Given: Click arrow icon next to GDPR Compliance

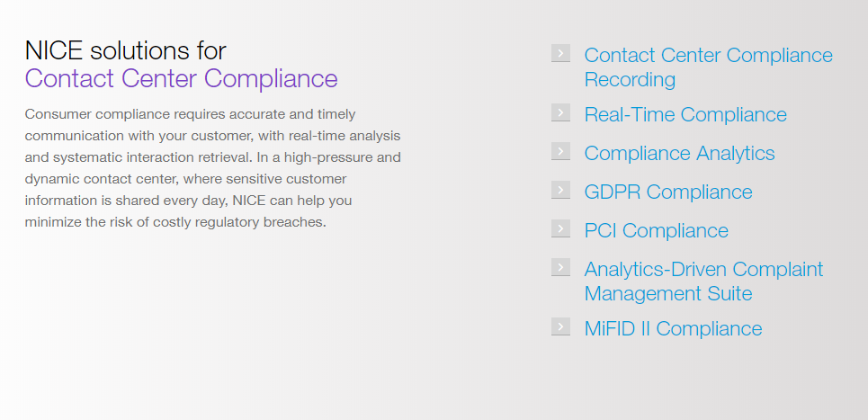Looking at the screenshot, I should 560,190.
